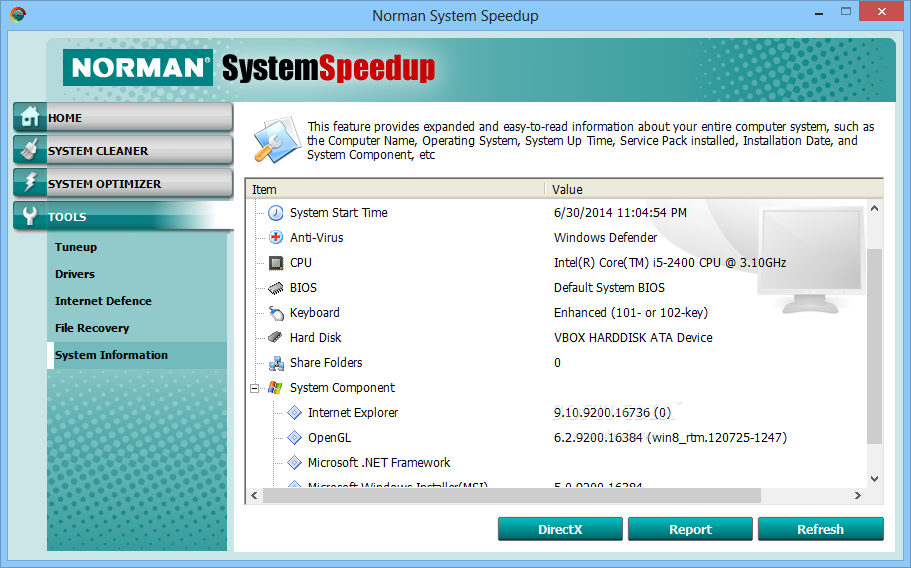Collapse the System Component tree node
This screenshot has height=568, width=911.
[x=254, y=388]
